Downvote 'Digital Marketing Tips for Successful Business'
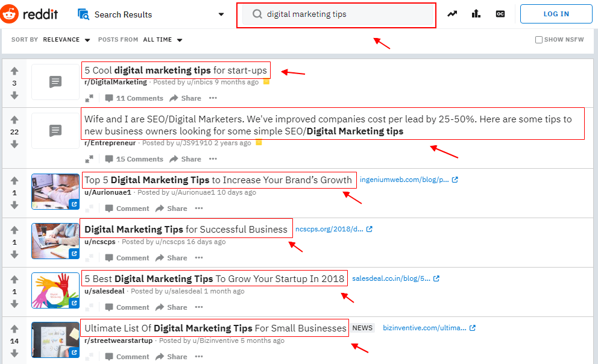 14,254
